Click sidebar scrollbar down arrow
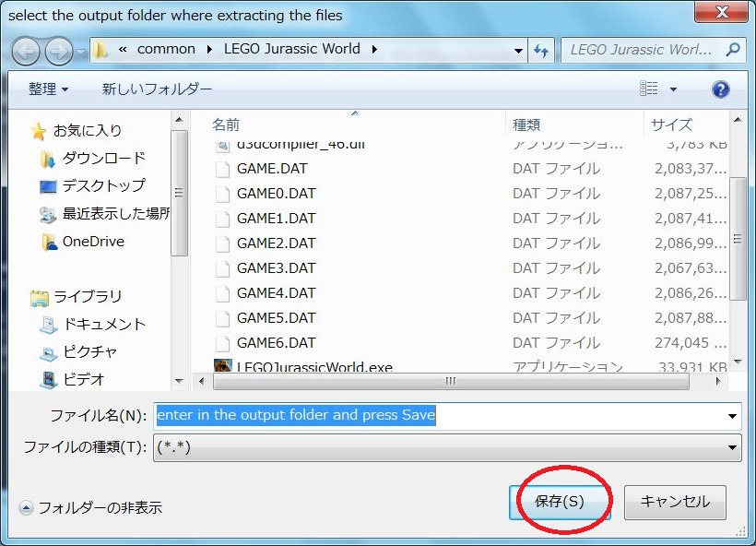 pyautogui.click(x=179, y=381)
